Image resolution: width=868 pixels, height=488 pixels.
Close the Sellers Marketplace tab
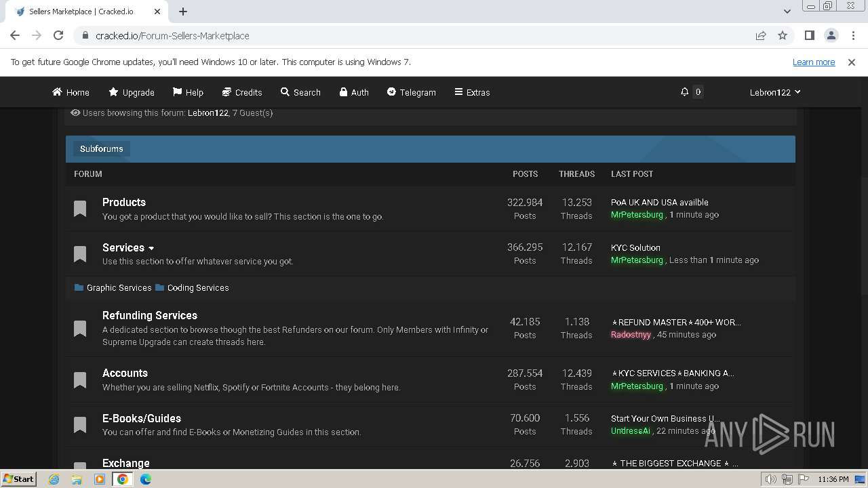point(157,12)
